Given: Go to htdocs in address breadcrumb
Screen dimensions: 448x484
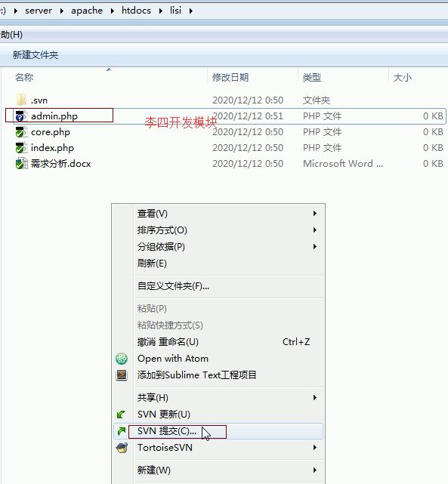Looking at the screenshot, I should point(136,11).
